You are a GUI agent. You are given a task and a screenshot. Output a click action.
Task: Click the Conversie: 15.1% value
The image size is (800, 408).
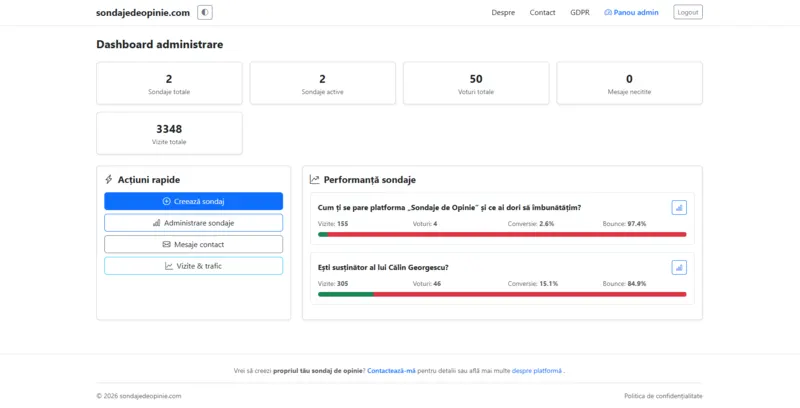(533, 283)
